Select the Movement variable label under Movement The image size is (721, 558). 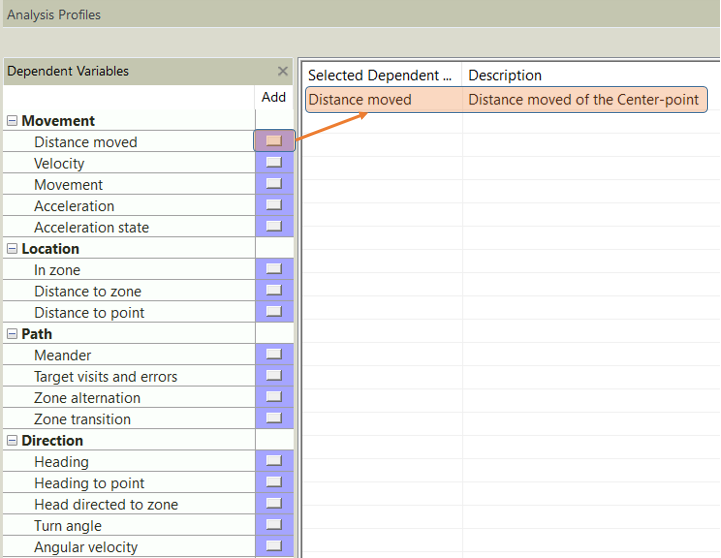[x=69, y=185]
